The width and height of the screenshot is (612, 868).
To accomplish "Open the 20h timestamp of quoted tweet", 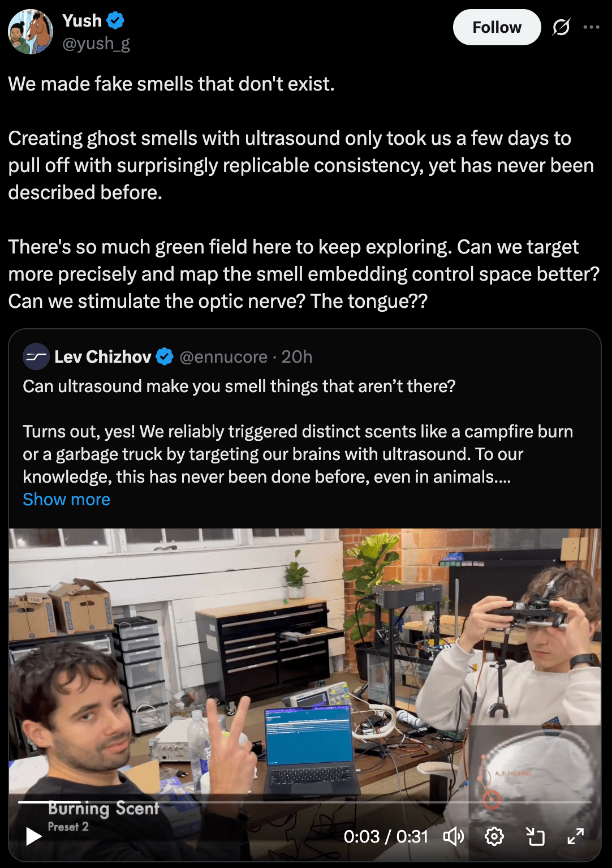I will 297,357.
